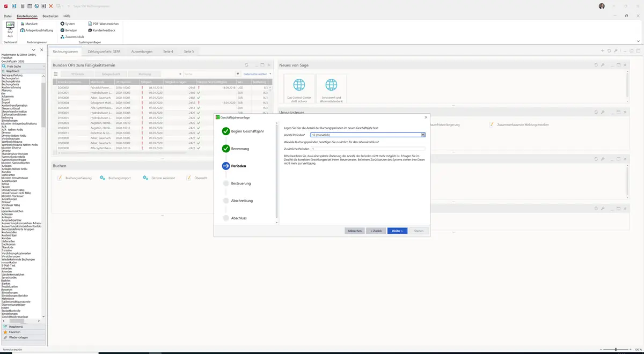The image size is (644, 354).
Task: Refresh the Neues von Sage panel
Action: (596, 65)
